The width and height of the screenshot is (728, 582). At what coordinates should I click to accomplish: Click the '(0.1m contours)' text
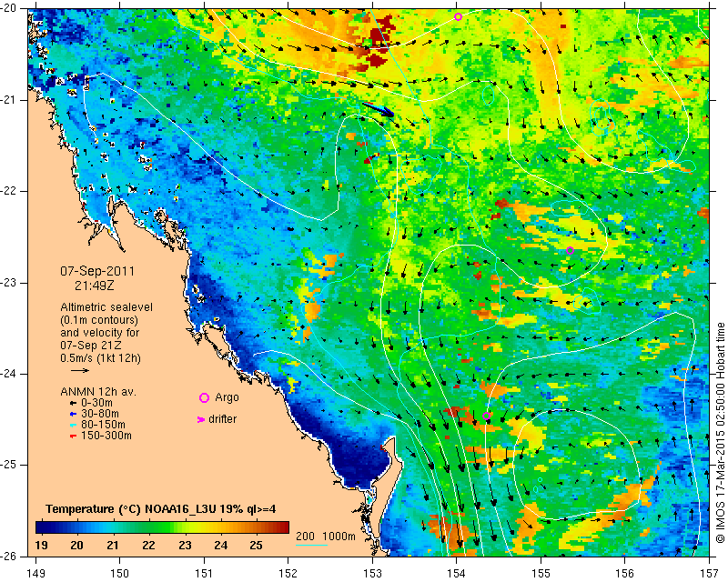click(99, 320)
